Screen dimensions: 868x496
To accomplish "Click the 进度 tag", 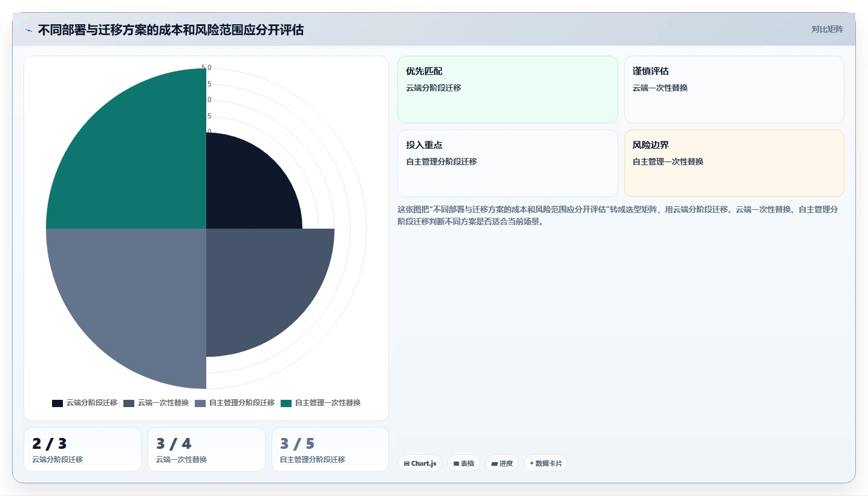I will 502,463.
